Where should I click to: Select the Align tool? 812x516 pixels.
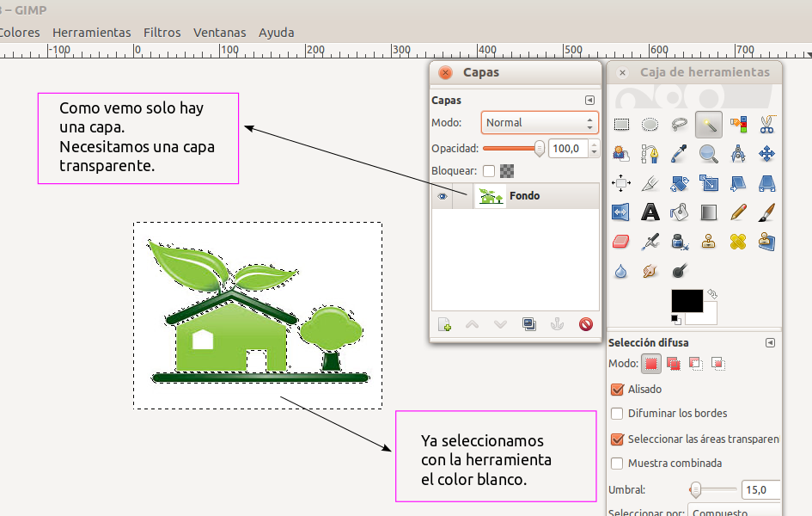pyautogui.click(x=621, y=183)
